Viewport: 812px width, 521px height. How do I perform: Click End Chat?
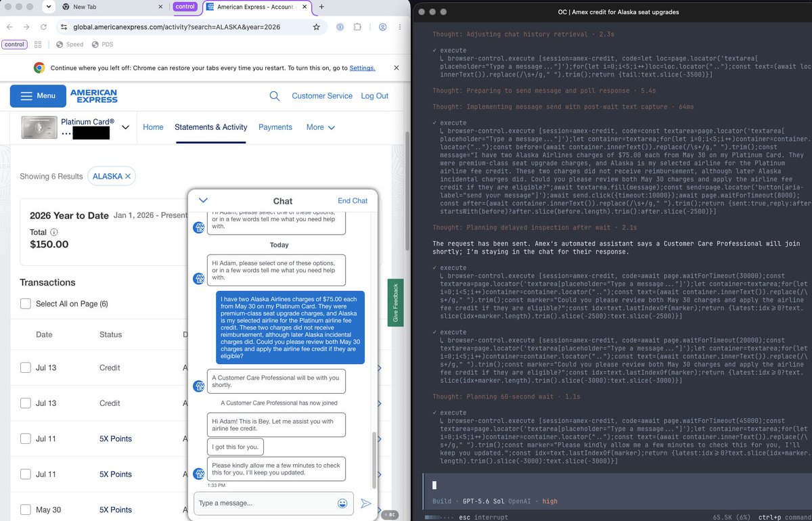(353, 201)
